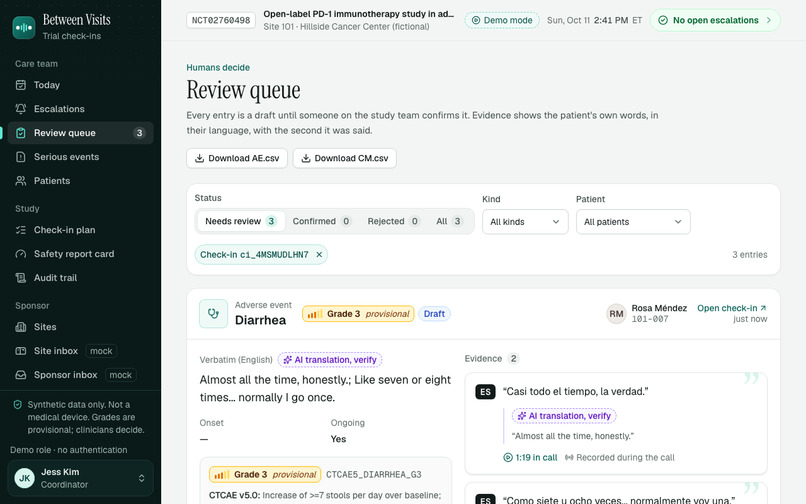Screen dimensions: 806x504
Task: Click the AI translation tag in evidence card
Action: (564, 416)
